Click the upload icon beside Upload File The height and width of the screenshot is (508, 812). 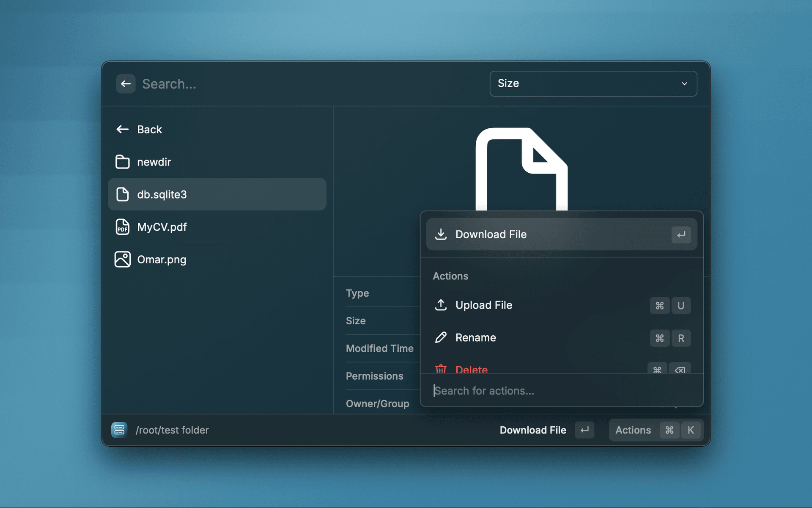coord(441,305)
